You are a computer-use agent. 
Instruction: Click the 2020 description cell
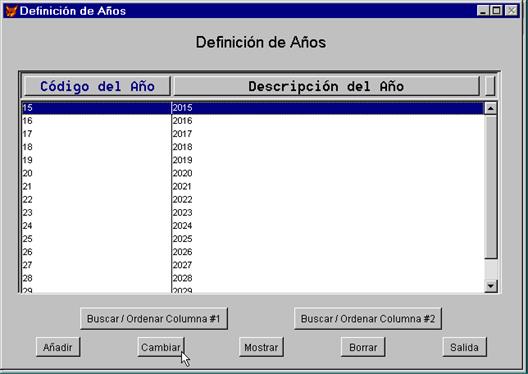328,173
